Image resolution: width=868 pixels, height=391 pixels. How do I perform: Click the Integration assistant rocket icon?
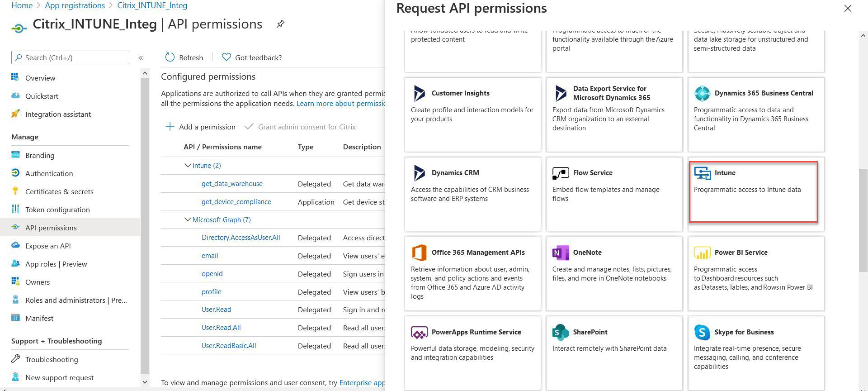pyautogui.click(x=15, y=114)
